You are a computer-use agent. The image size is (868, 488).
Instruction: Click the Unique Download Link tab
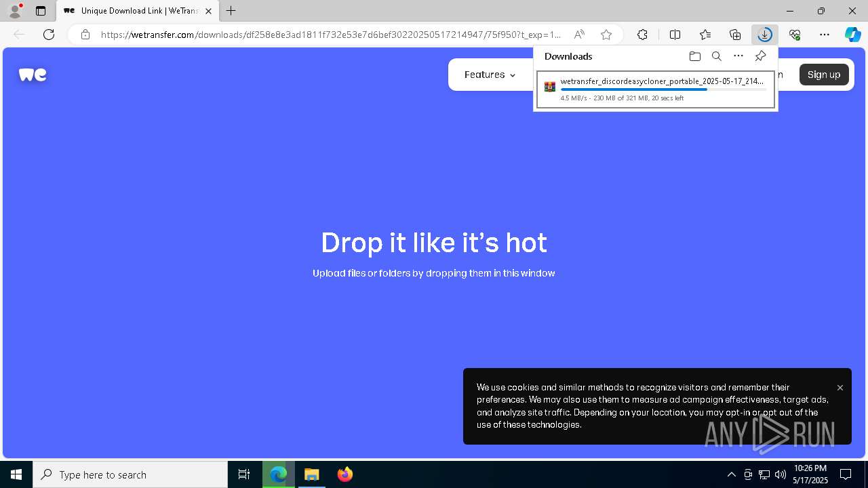click(x=138, y=11)
